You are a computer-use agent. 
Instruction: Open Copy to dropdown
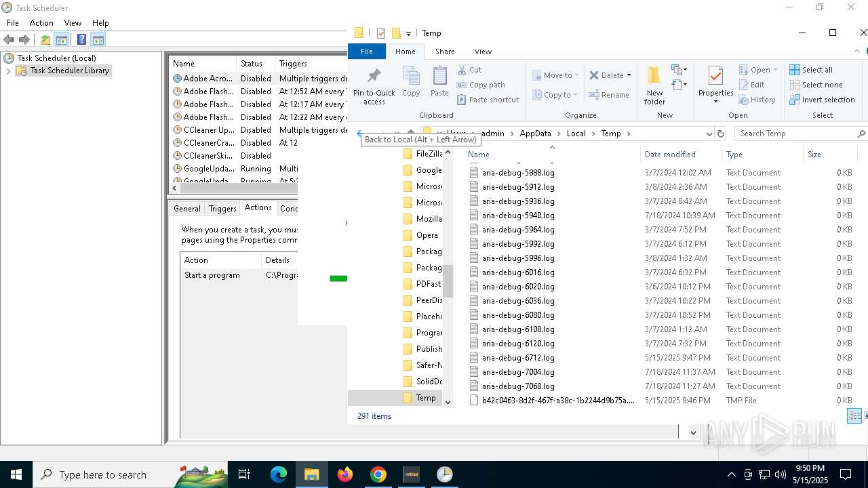point(555,95)
